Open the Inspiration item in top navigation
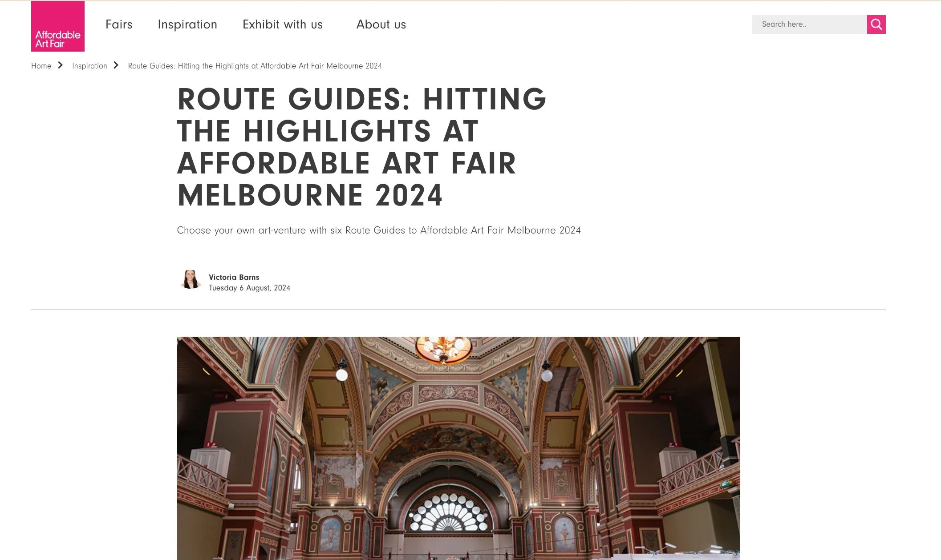Image resolution: width=941 pixels, height=560 pixels. (x=187, y=24)
